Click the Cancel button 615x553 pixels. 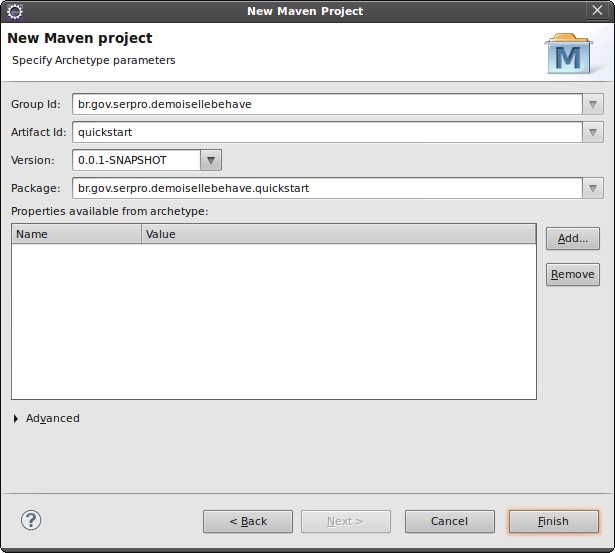pyautogui.click(x=449, y=522)
